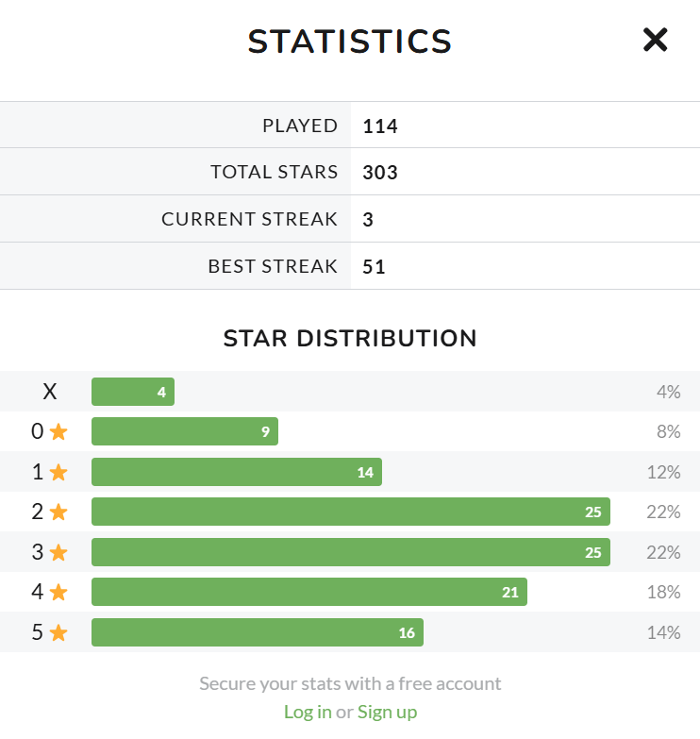The height and width of the screenshot is (739, 700).
Task: Click the green X distribution bar showing 4
Action: pyautogui.click(x=132, y=392)
